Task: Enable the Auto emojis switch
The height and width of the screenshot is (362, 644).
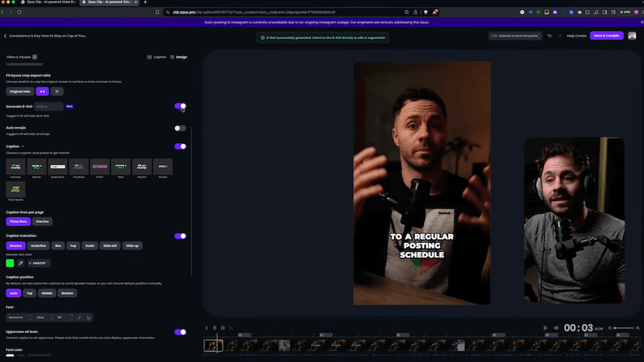Action: click(x=180, y=128)
